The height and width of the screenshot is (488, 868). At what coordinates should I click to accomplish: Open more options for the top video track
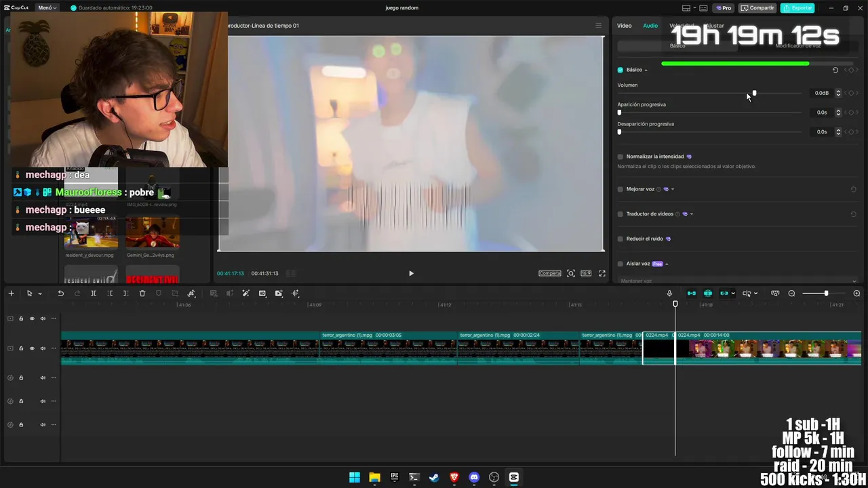click(54, 319)
